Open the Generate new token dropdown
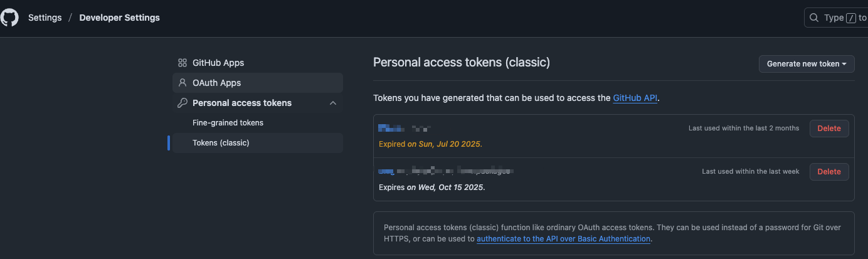Screen dimensions: 868x259 click(807, 64)
